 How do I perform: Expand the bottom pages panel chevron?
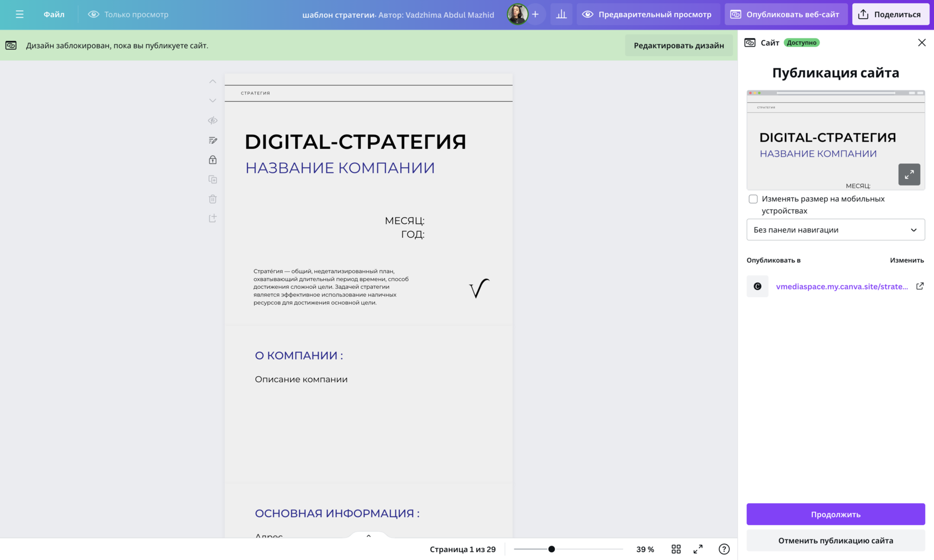pyautogui.click(x=369, y=536)
